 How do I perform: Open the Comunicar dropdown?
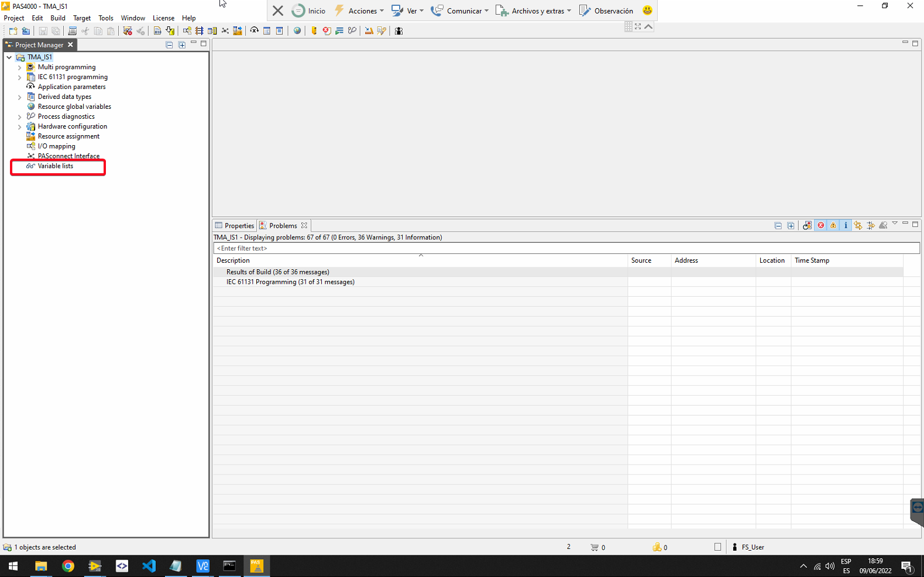[x=460, y=11]
